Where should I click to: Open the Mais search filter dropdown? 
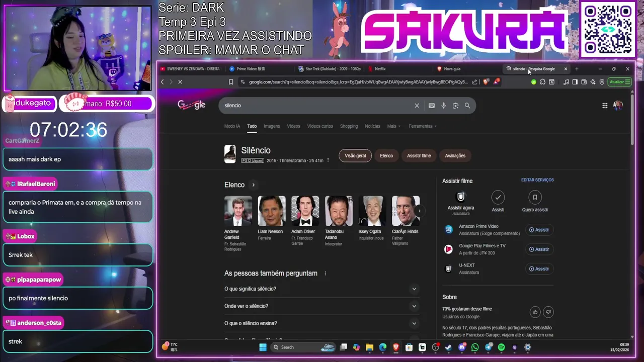(x=394, y=126)
